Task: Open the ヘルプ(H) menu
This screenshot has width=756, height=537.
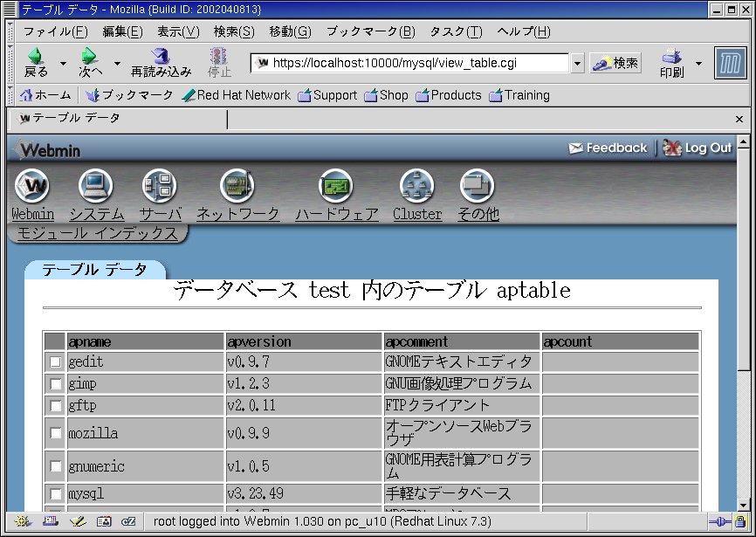Action: click(524, 31)
